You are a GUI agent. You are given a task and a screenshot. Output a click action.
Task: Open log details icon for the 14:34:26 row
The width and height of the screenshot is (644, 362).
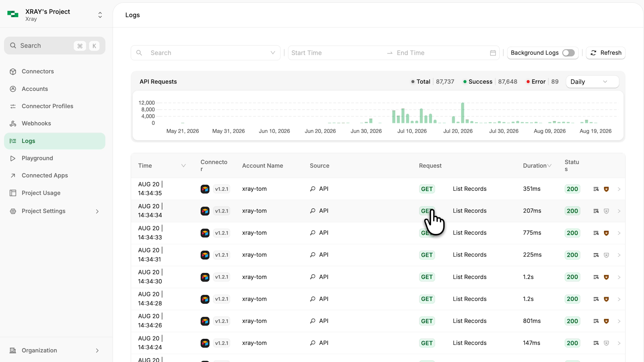(x=596, y=321)
